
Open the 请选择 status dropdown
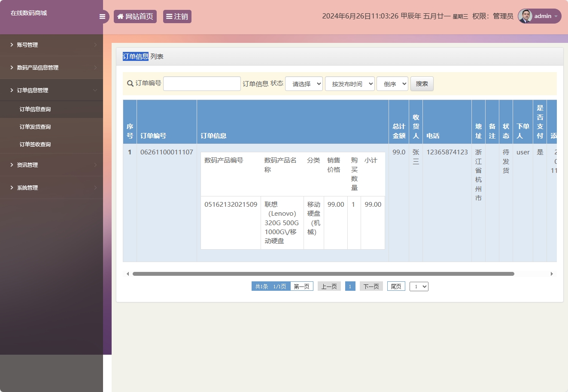point(304,84)
